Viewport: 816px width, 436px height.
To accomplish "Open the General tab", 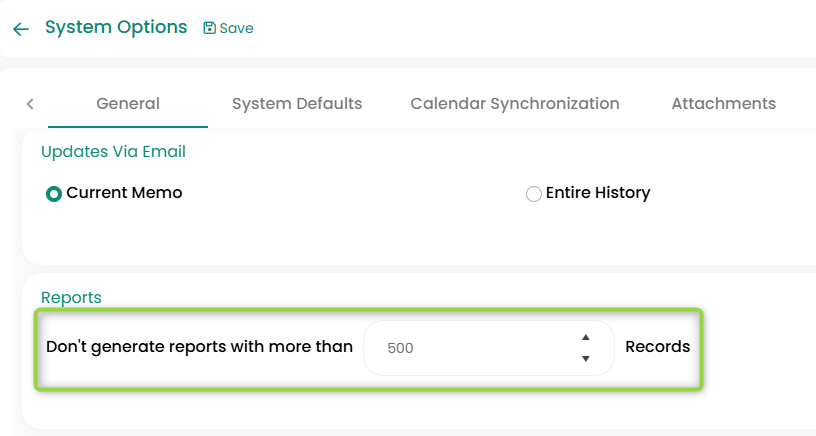I will point(128,104).
